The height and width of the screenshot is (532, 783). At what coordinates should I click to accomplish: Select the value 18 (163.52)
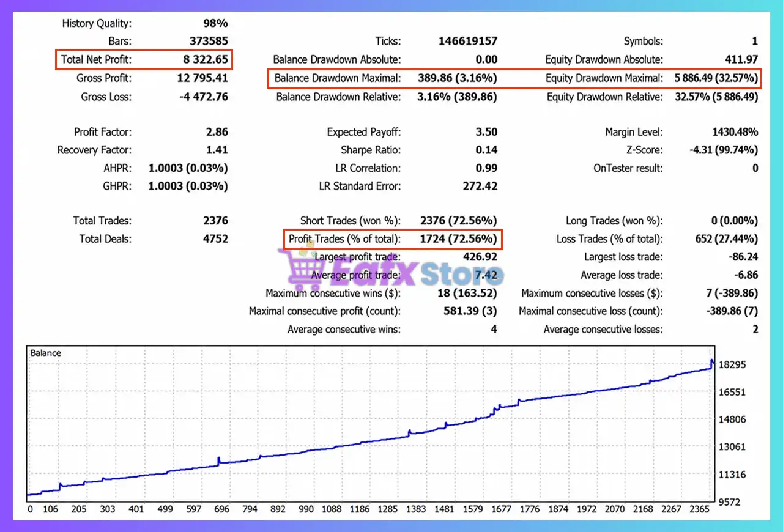pos(467,294)
